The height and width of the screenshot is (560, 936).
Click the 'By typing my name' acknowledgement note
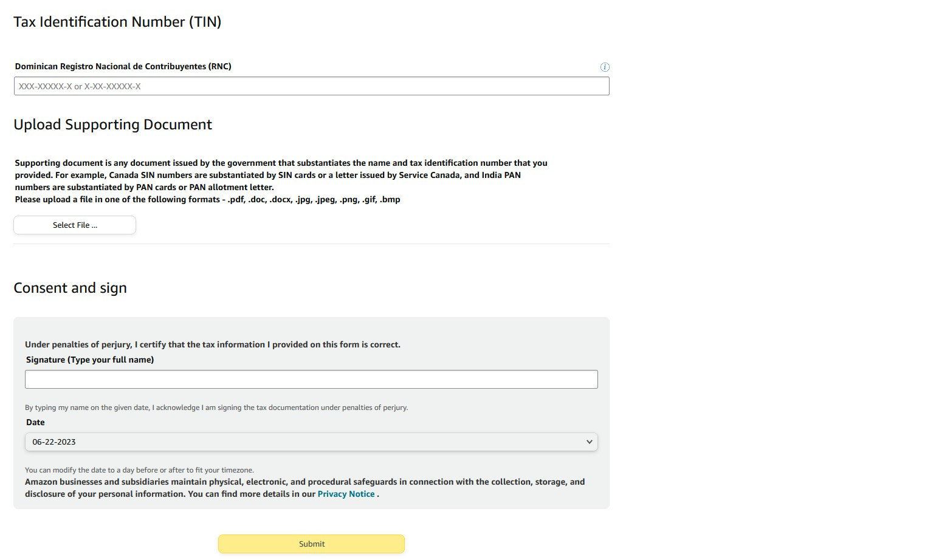click(216, 408)
